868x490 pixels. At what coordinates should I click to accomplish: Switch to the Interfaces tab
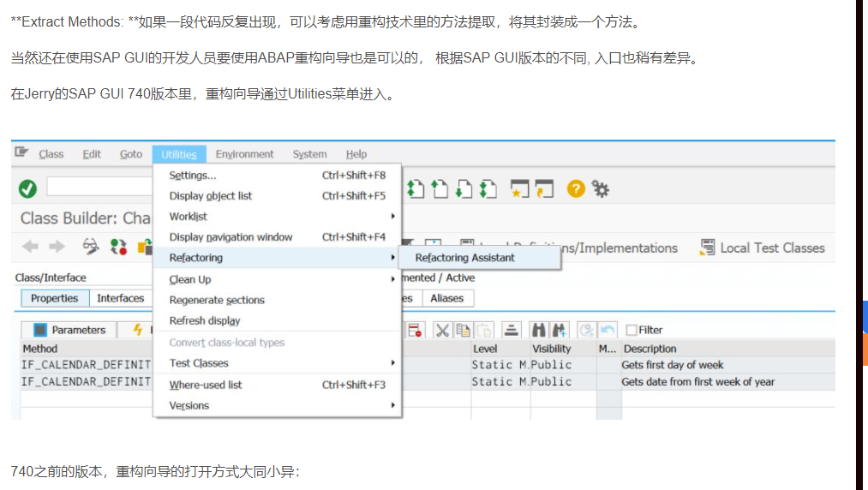click(120, 298)
